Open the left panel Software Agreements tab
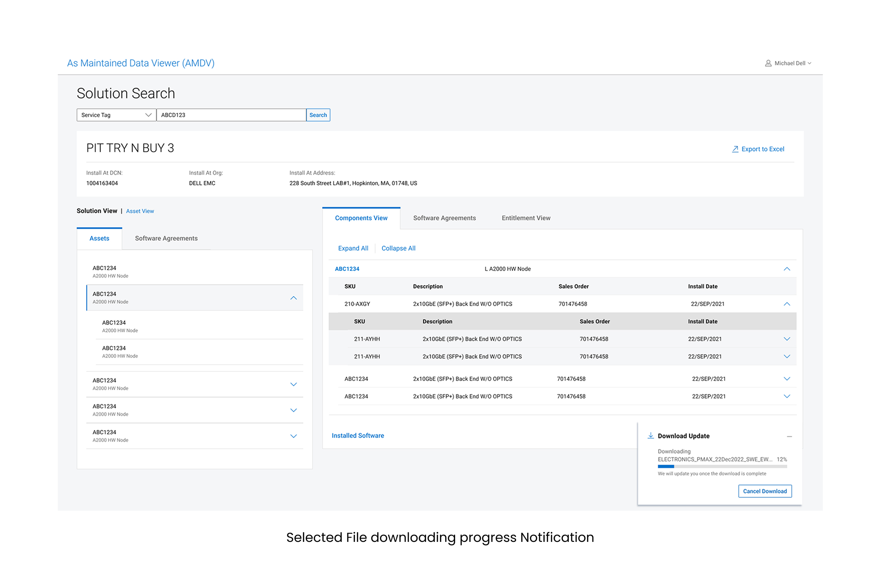 (166, 239)
